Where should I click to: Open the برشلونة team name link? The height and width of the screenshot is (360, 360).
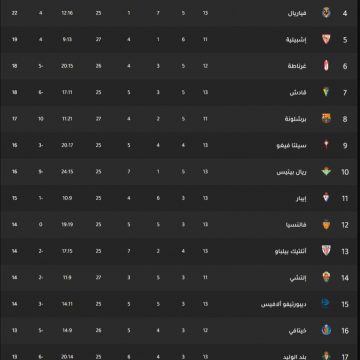pos(295,119)
